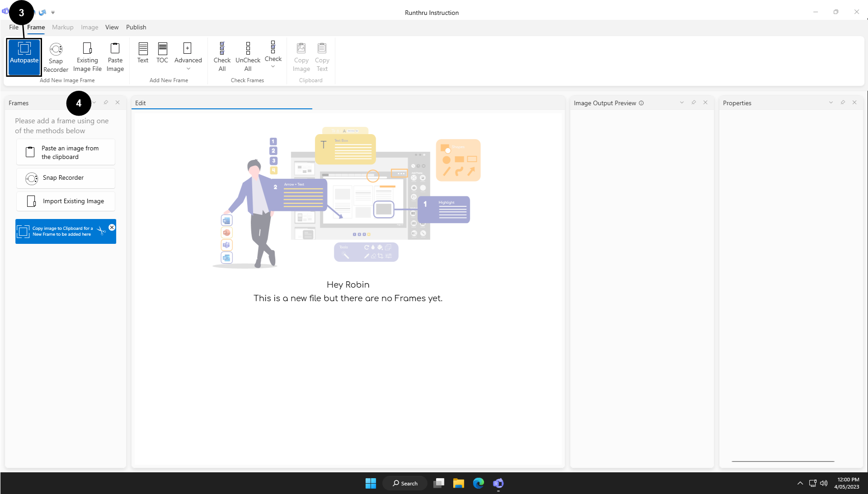Add frame from Existing Image File
The height and width of the screenshot is (494, 868).
(87, 57)
